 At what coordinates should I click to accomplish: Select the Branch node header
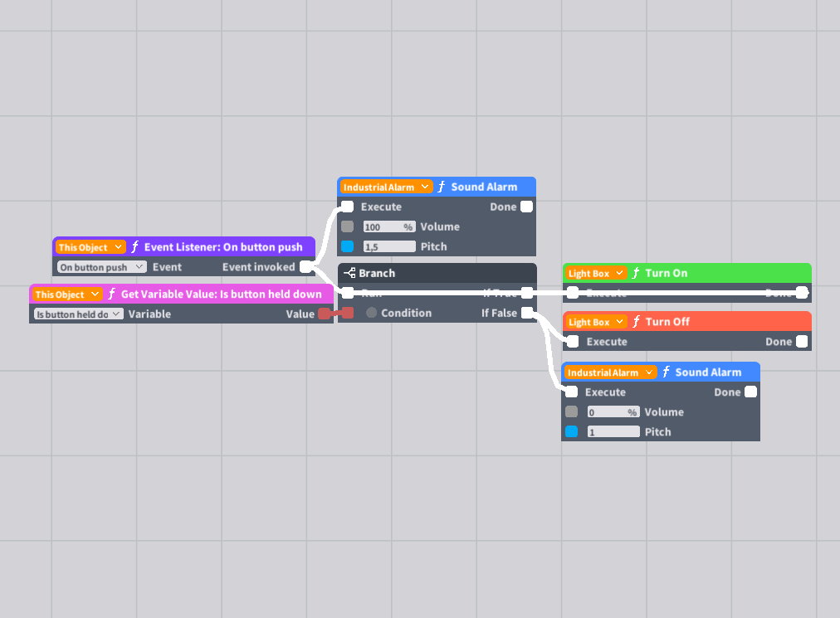(437, 273)
